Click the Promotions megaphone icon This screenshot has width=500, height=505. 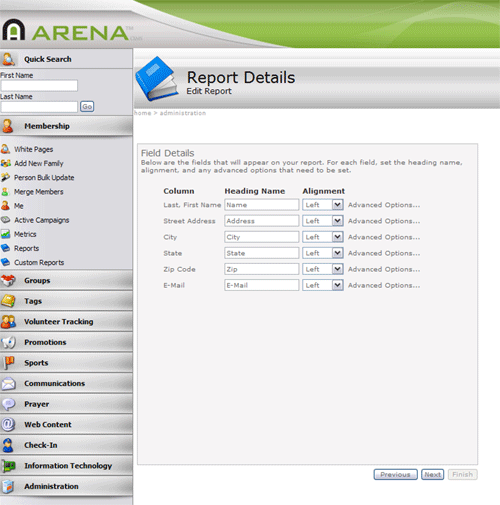(8, 342)
